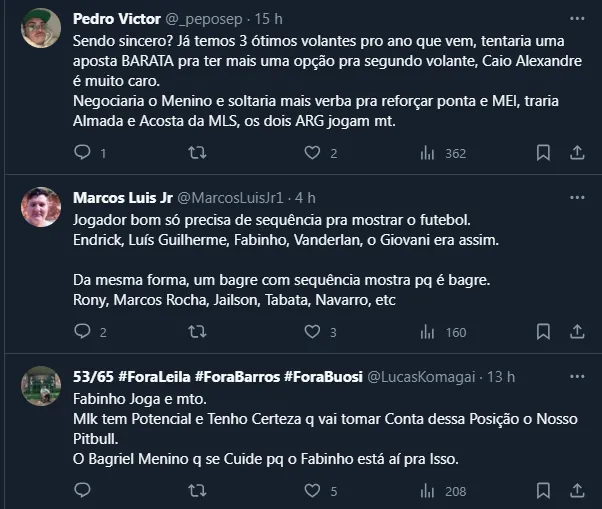This screenshot has height=509, width=602.
Task: Open more options on Marcos Luis Jr's tweet
Action: [576, 197]
